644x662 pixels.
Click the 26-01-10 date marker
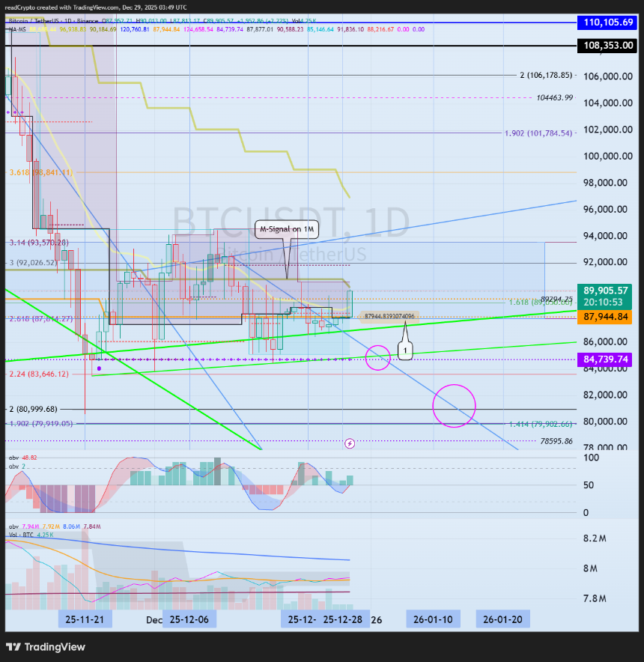click(433, 619)
